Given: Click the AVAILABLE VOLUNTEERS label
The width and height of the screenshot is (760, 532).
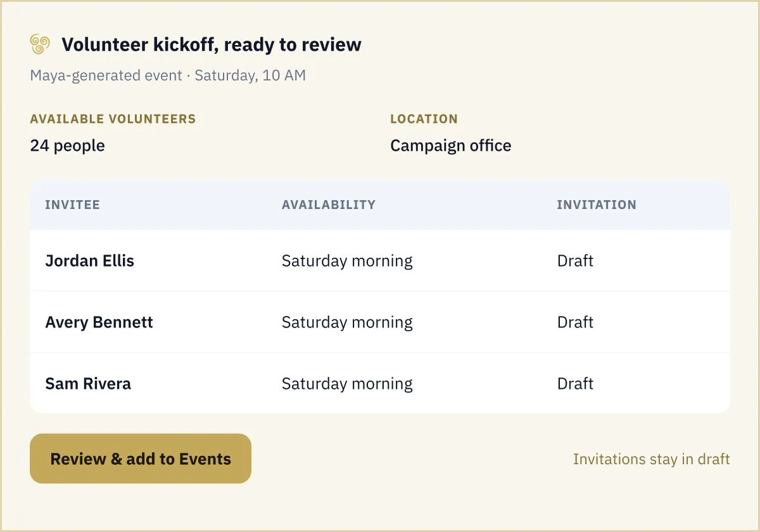Looking at the screenshot, I should tap(113, 118).
